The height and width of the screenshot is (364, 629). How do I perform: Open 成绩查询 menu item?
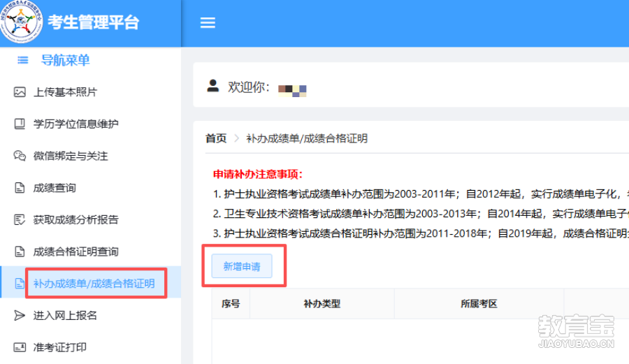(x=91, y=188)
